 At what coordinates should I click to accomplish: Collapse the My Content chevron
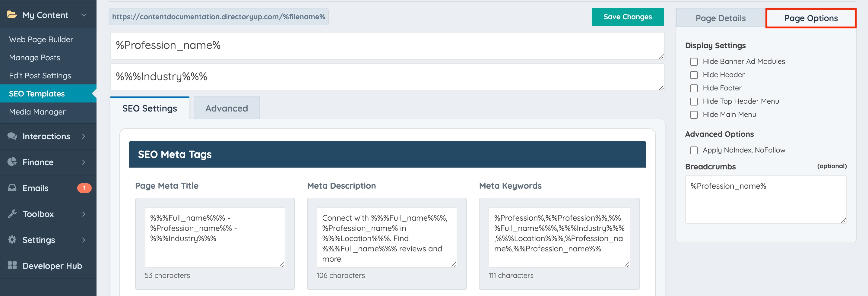84,15
